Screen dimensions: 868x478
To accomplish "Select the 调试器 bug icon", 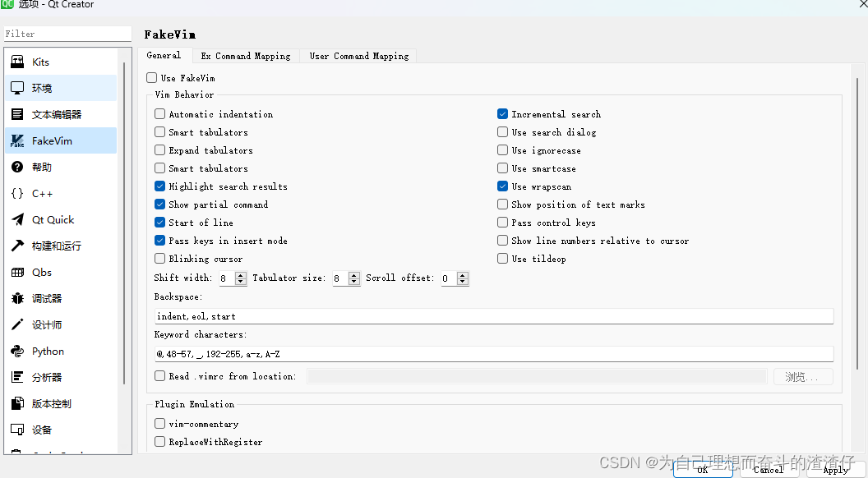I will (18, 298).
